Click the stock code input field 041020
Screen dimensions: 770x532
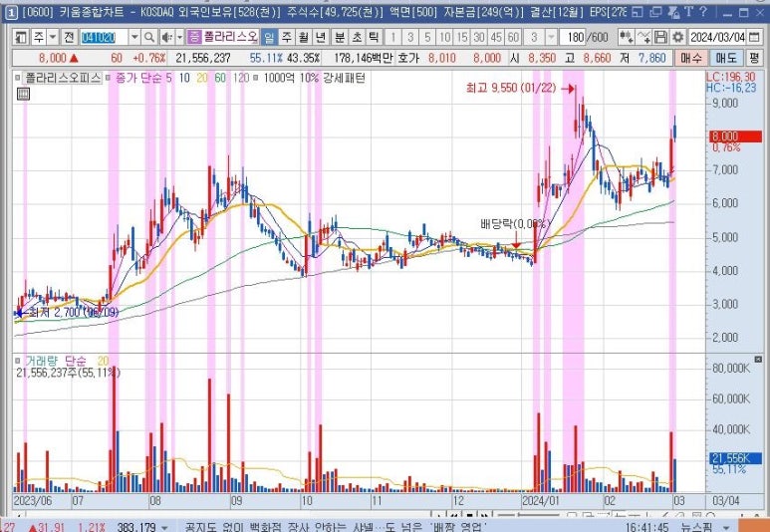tap(97, 36)
